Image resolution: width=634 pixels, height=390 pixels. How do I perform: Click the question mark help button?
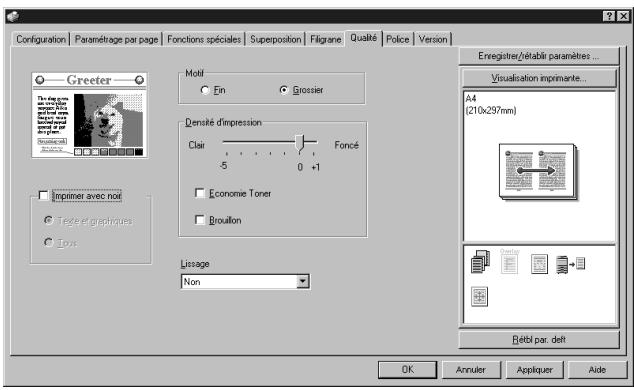609,16
